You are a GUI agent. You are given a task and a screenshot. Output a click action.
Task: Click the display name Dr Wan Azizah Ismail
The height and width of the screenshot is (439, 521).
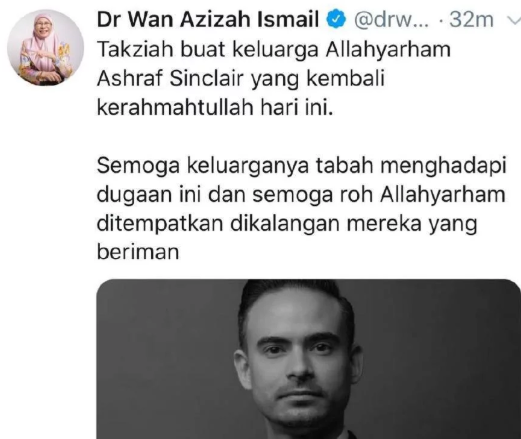click(x=208, y=19)
